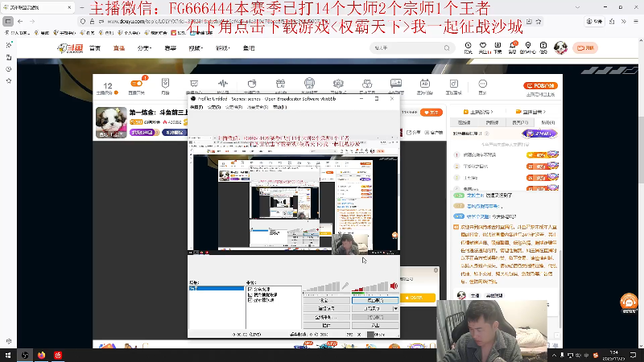
Task: Expand the 视频 dropdown in Douyu navigation
Action: click(x=196, y=48)
